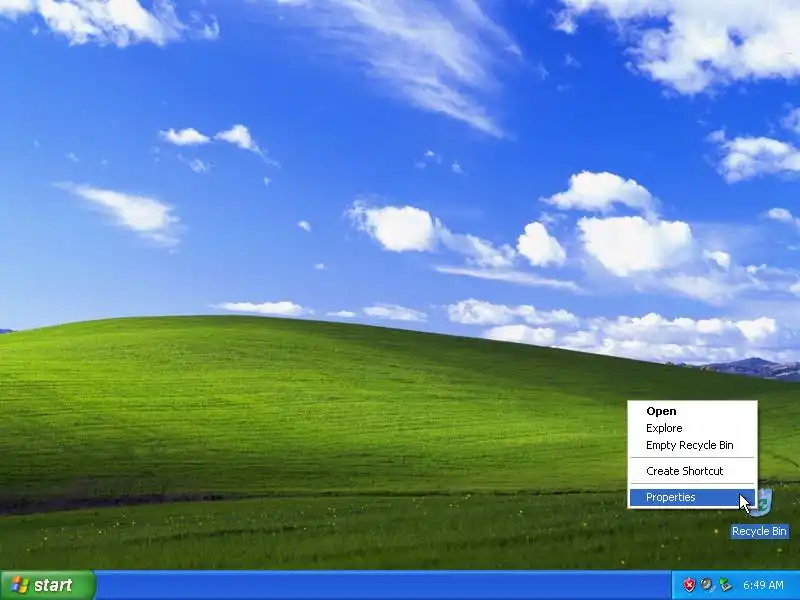Select Explore in the Recycle Bin menu
800x600 pixels.
pos(692,428)
